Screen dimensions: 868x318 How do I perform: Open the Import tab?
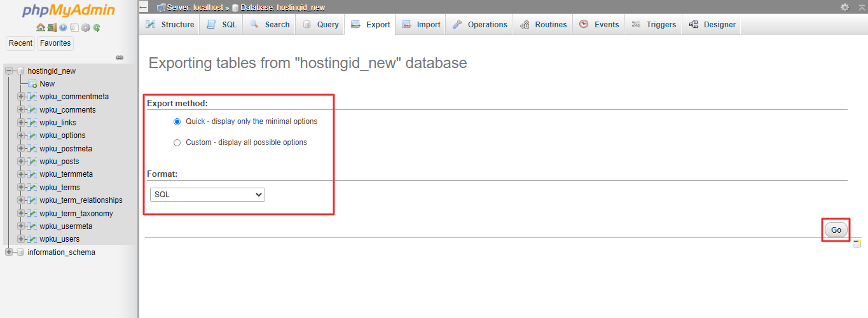421,25
